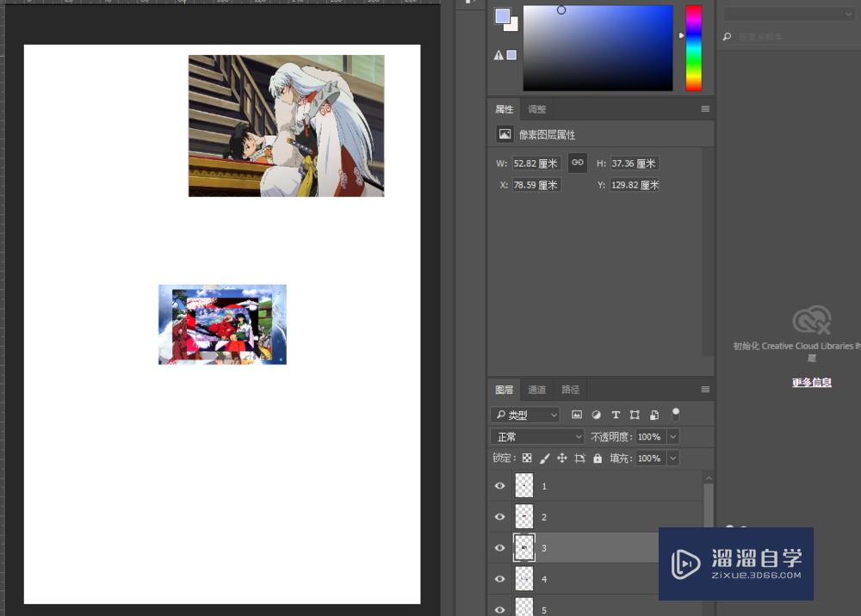Filter layers by smart object icon
The width and height of the screenshot is (861, 616).
tap(654, 415)
